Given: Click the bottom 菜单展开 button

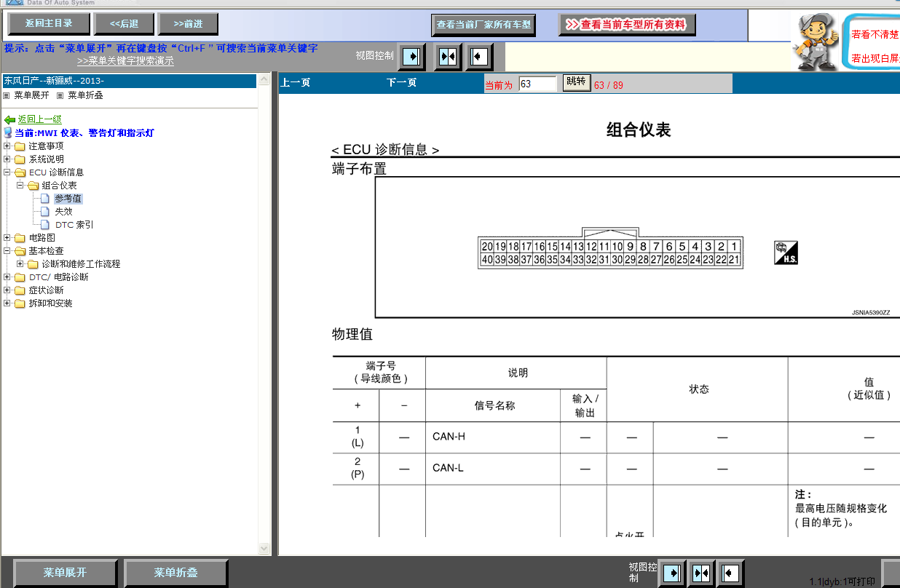Looking at the screenshot, I should point(65,573).
